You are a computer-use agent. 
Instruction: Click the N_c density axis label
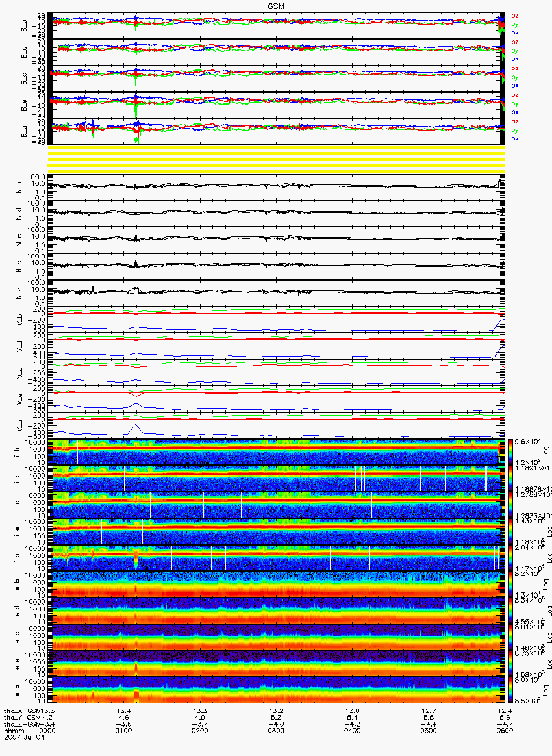pyautogui.click(x=19, y=240)
